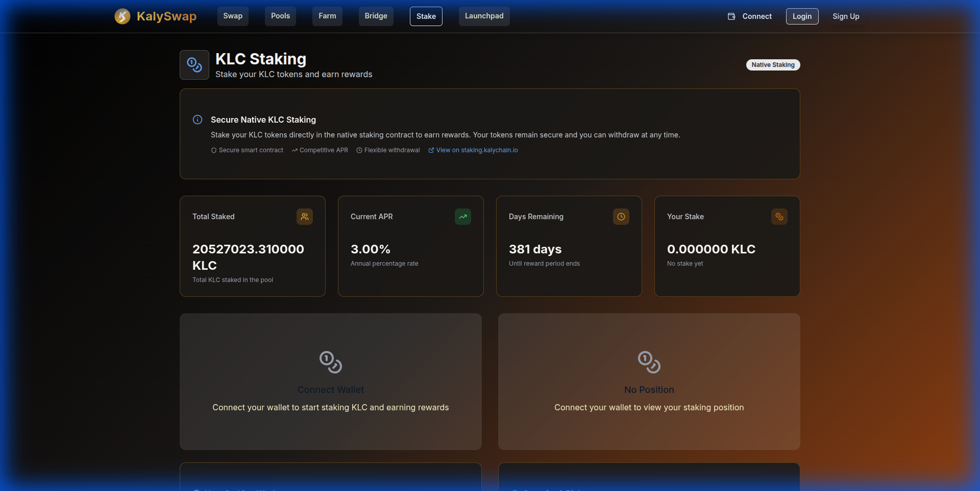Click the KalySwap logo emblem
The width and height of the screenshot is (980, 491).
pos(122,16)
